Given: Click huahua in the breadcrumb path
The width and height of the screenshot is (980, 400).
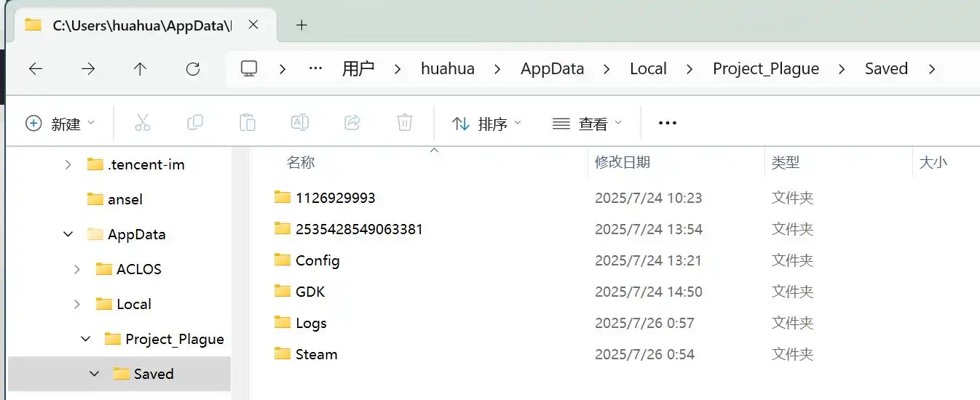Looking at the screenshot, I should [x=448, y=69].
